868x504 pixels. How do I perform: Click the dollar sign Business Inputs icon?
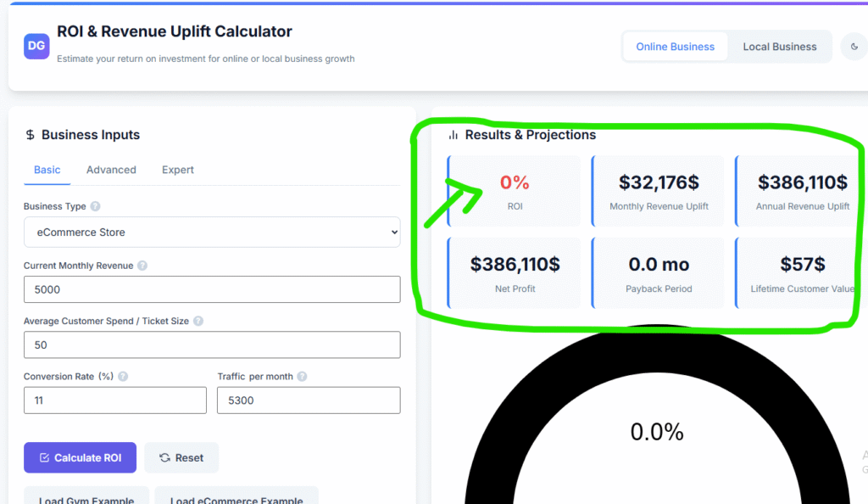pyautogui.click(x=31, y=135)
